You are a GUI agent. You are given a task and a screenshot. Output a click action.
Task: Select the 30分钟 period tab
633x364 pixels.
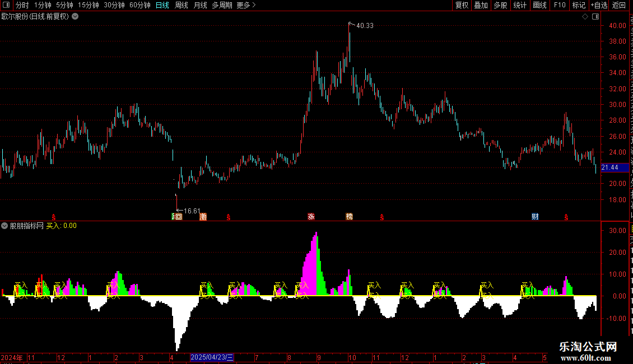[x=114, y=5]
